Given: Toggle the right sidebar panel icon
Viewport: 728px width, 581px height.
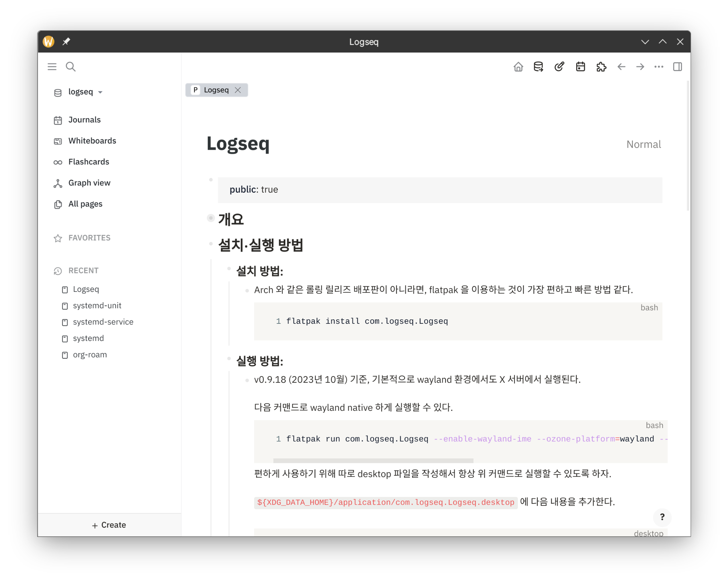Looking at the screenshot, I should click(678, 67).
